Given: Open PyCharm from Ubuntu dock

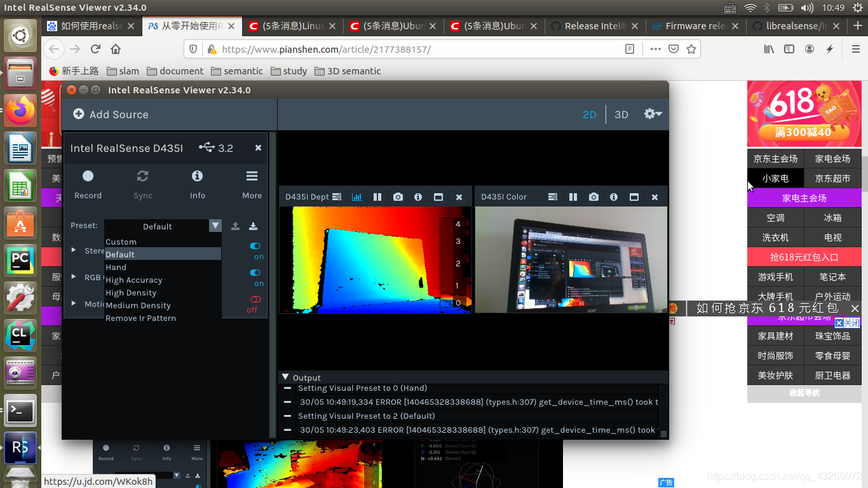Looking at the screenshot, I should click(20, 260).
